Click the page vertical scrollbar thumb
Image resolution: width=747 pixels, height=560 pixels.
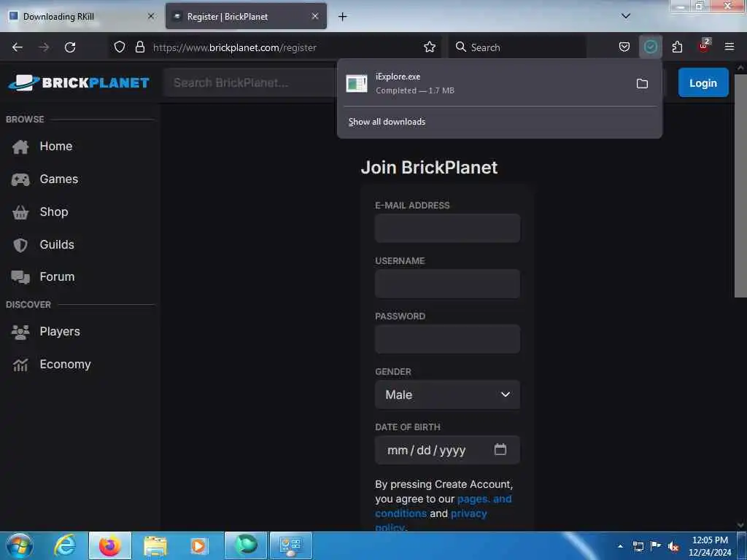tap(740, 186)
